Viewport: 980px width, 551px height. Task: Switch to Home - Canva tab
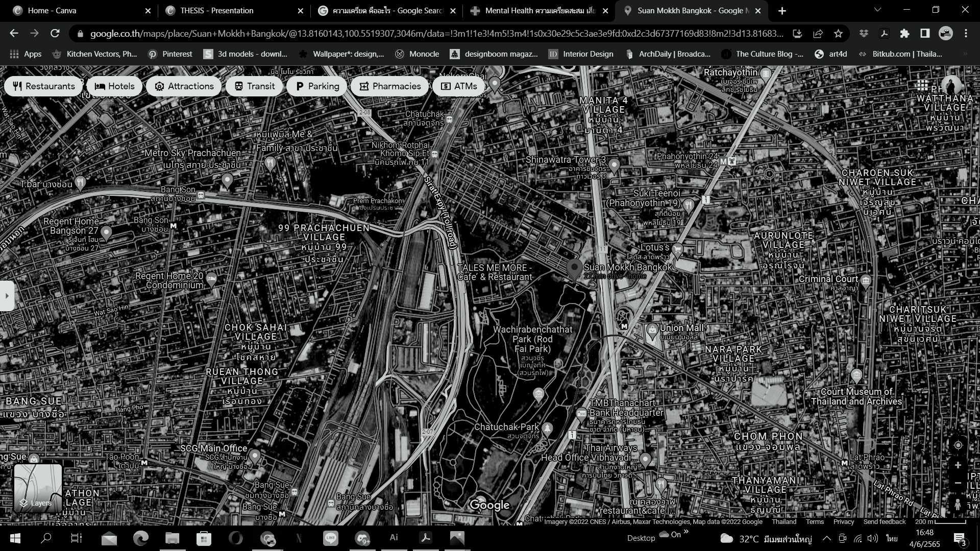[52, 11]
